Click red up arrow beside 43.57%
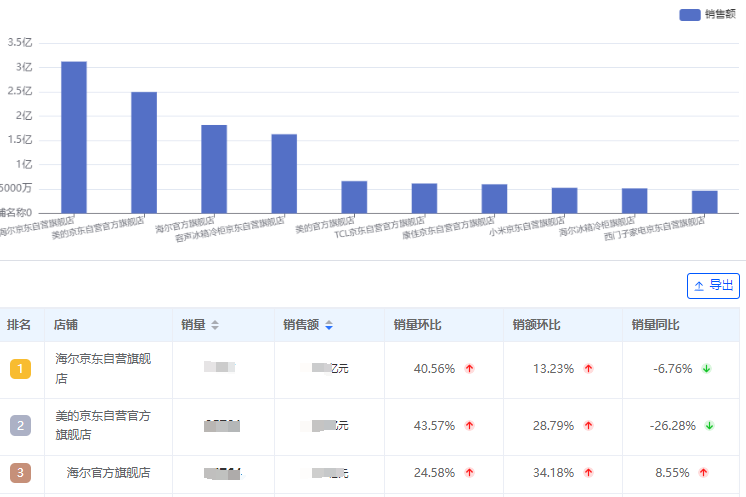 coord(470,425)
